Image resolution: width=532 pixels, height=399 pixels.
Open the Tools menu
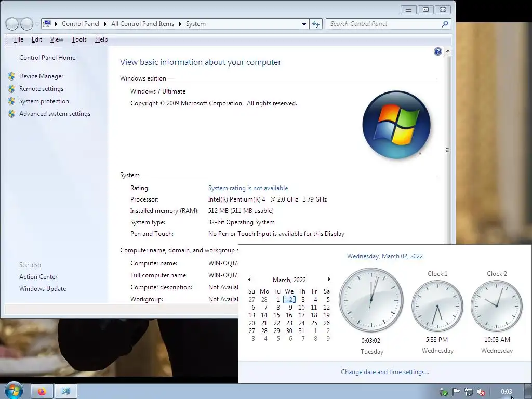click(x=79, y=39)
